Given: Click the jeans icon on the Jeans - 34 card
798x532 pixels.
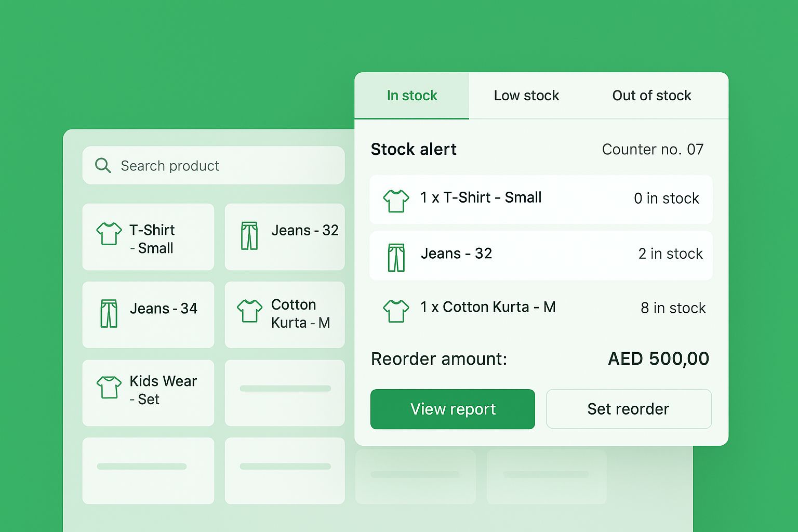Looking at the screenshot, I should tap(109, 312).
